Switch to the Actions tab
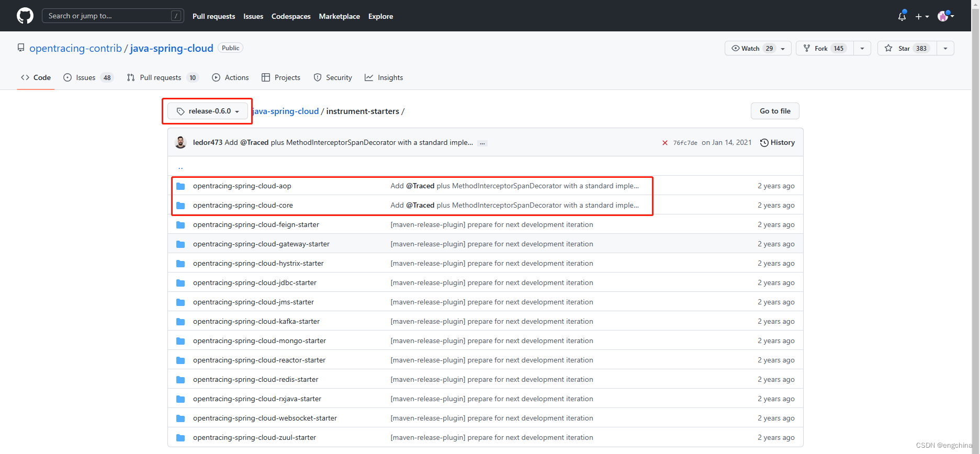This screenshot has height=454, width=980. pos(230,77)
